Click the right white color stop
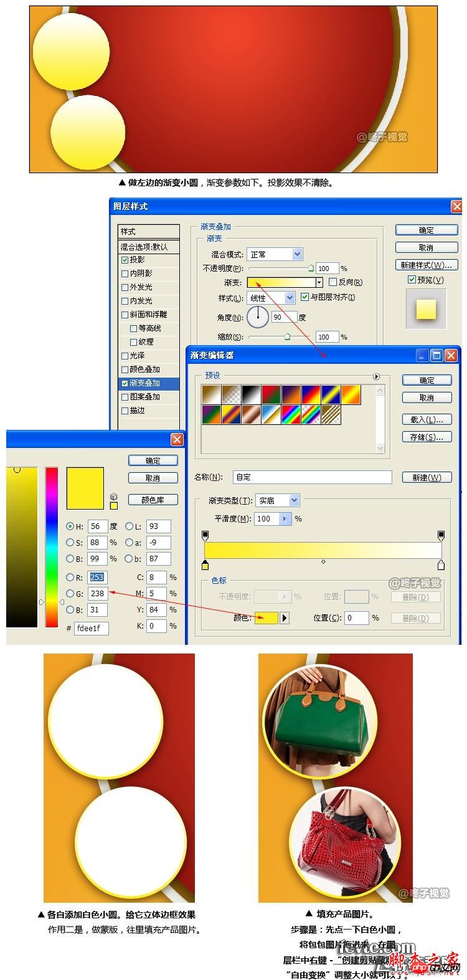This screenshot has height=980, width=467. [441, 566]
